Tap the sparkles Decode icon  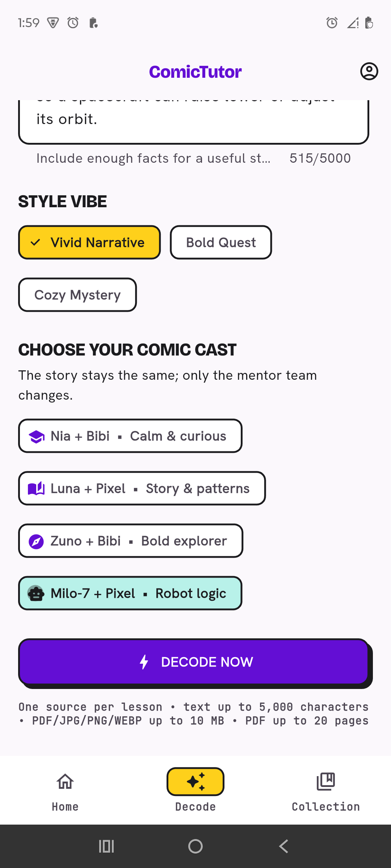[195, 782]
